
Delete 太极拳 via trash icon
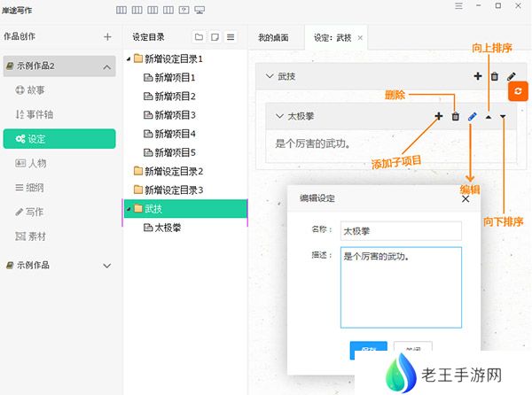point(456,117)
